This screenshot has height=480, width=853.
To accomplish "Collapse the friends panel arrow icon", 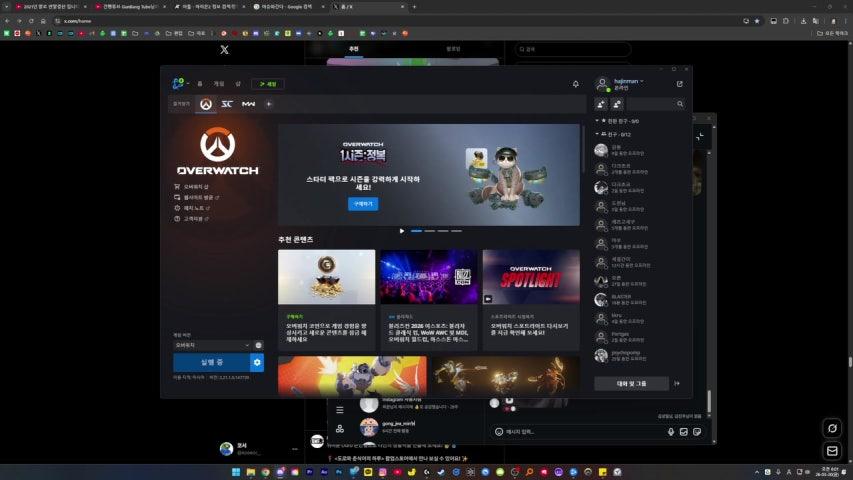I will click(677, 384).
